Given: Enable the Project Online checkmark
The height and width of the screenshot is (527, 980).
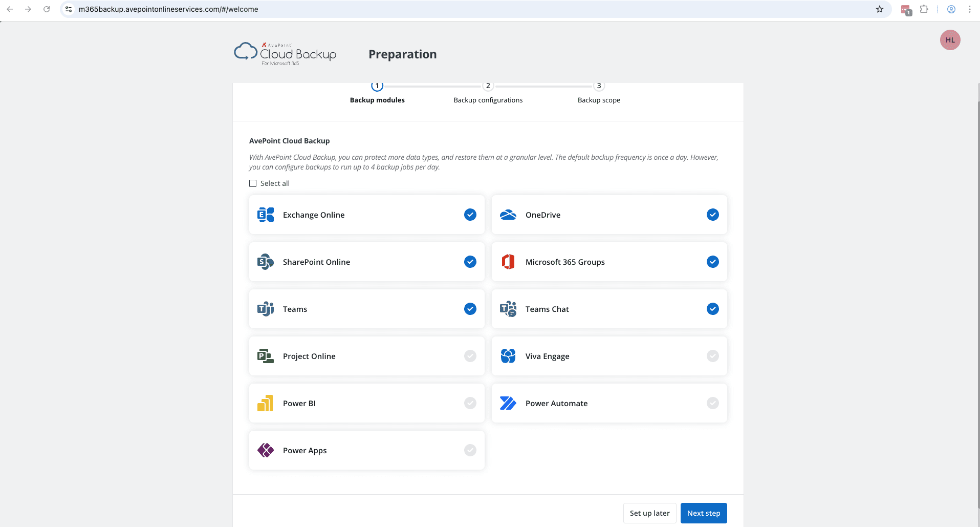Looking at the screenshot, I should pyautogui.click(x=470, y=356).
